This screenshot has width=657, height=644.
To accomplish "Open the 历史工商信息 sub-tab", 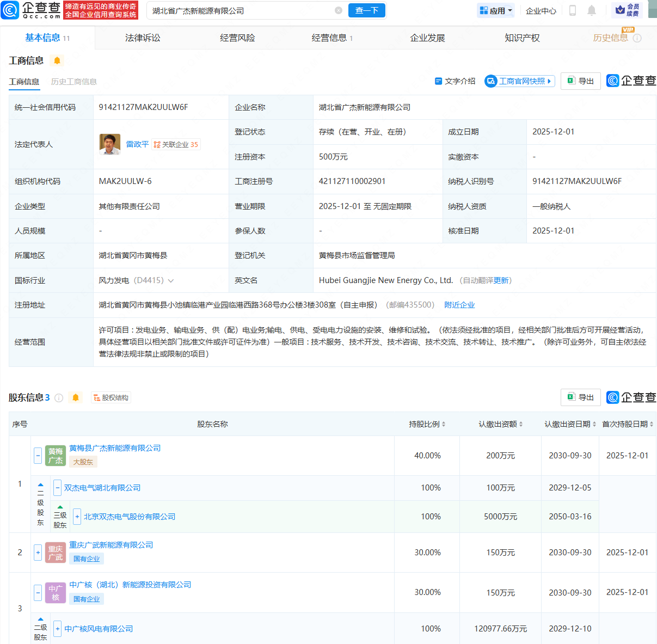I will coord(74,82).
